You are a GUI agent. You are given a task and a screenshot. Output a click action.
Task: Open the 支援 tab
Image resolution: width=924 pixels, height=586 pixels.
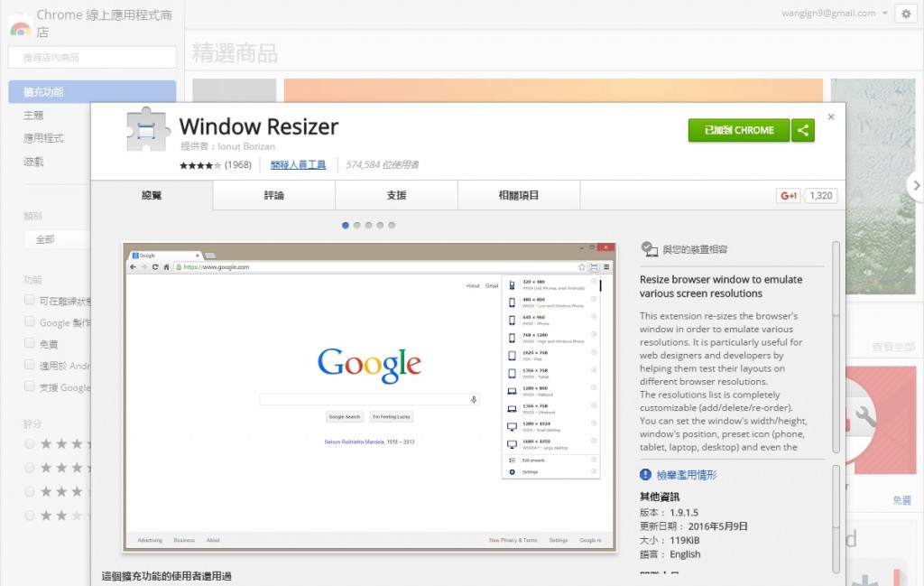coord(397,195)
